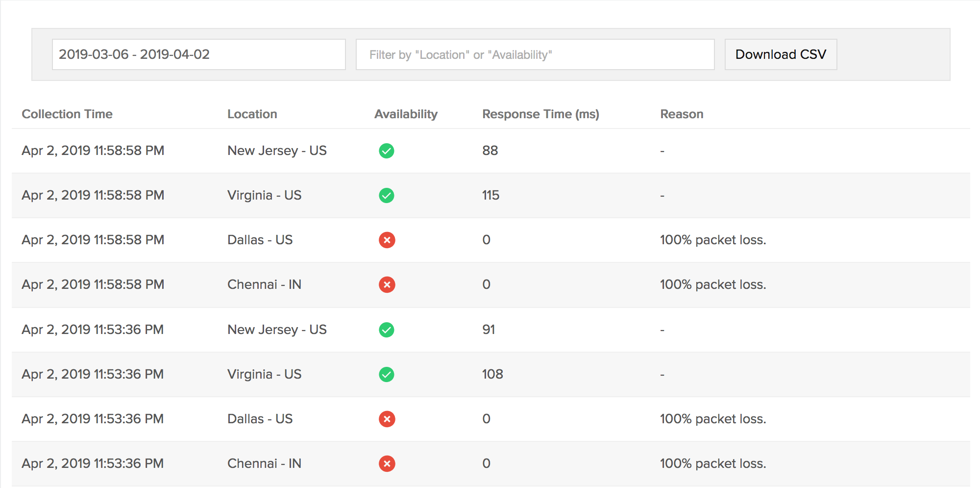Screen dimensions: 980x488
Task: Click red error icon for Dallas 11:58:58 row
Action: 387,240
